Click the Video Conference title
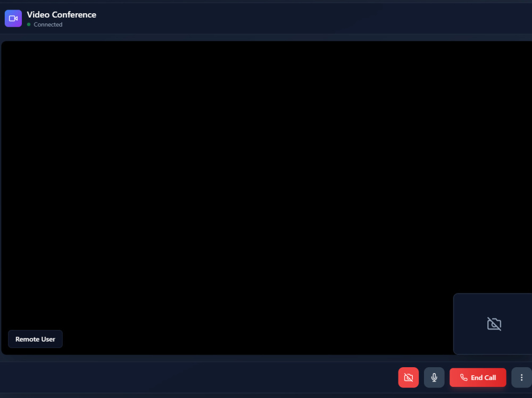 coord(61,14)
